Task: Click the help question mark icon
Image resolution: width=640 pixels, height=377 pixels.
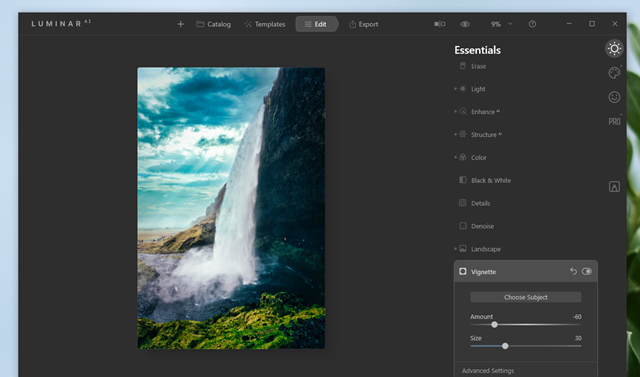Action: click(x=532, y=24)
